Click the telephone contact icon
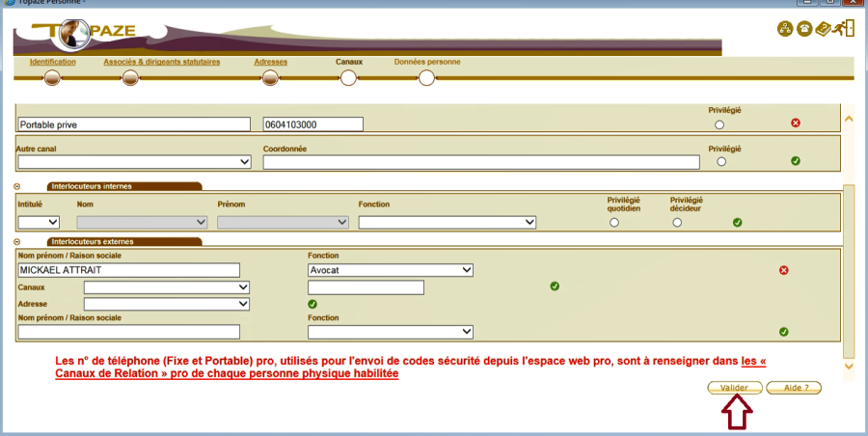Image resolution: width=868 pixels, height=436 pixels. [803, 28]
